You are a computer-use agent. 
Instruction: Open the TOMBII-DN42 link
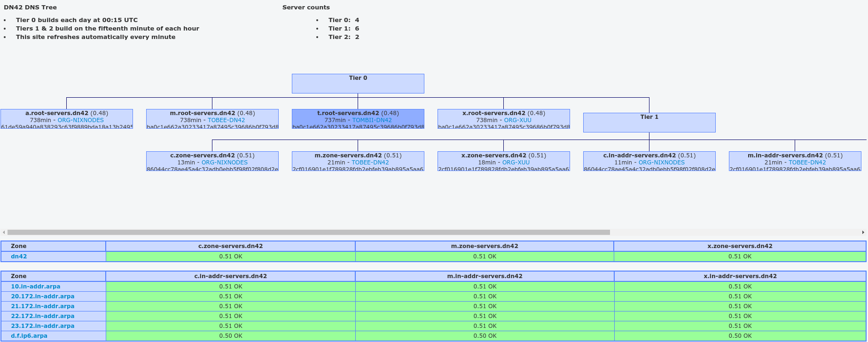coord(372,120)
